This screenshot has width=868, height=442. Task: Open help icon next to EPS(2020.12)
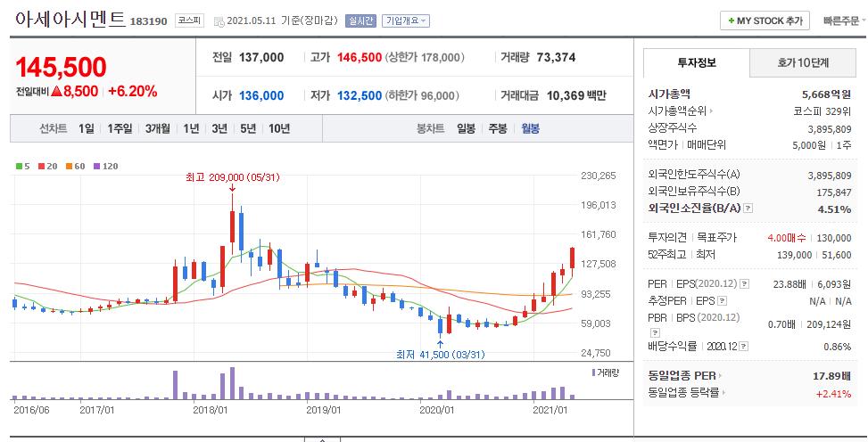[745, 283]
